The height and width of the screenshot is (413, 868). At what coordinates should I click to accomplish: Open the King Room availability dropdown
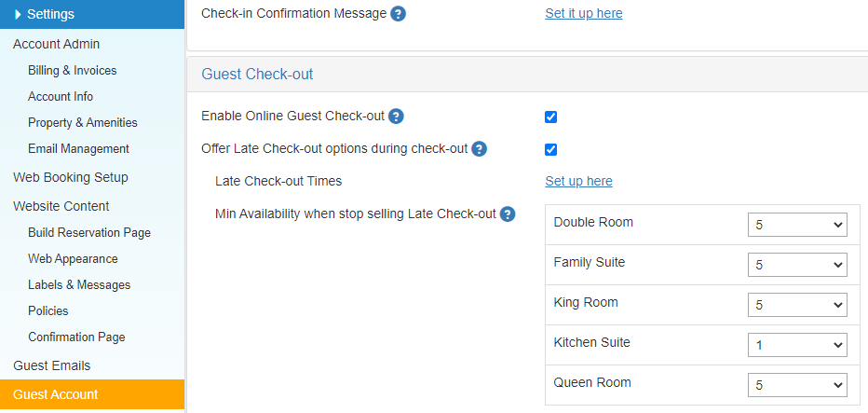point(797,305)
